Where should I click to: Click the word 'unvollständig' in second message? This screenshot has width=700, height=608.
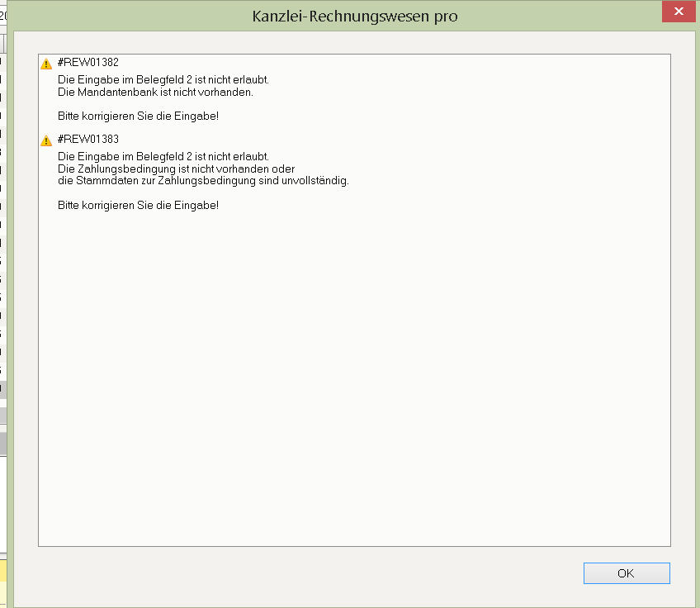tap(319, 181)
